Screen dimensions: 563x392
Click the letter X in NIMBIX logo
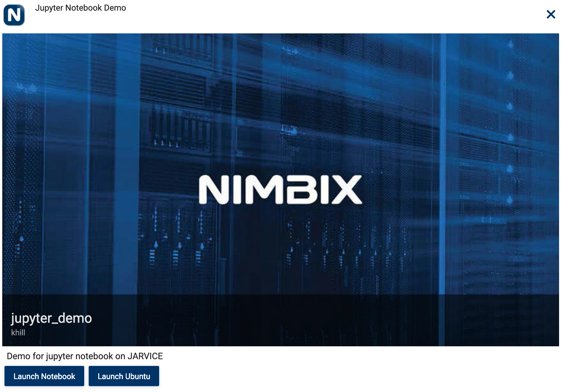coord(347,190)
